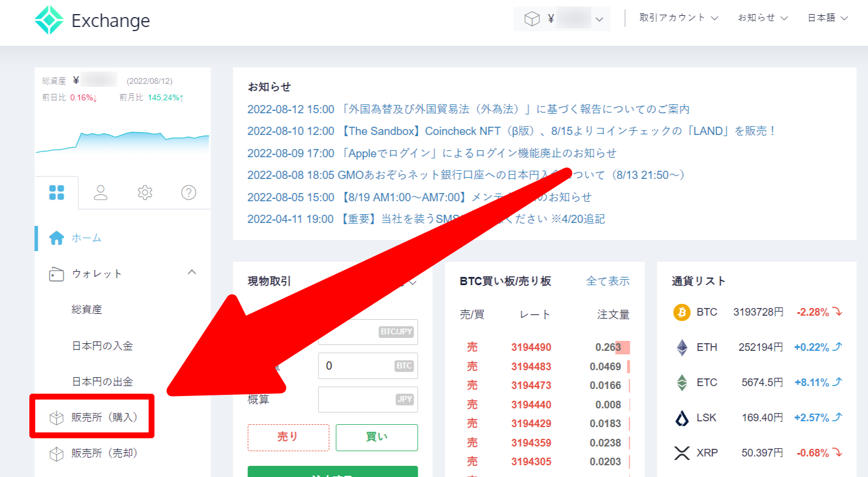Open the 外為法 report announcement link
The image size is (868, 477).
point(468,109)
